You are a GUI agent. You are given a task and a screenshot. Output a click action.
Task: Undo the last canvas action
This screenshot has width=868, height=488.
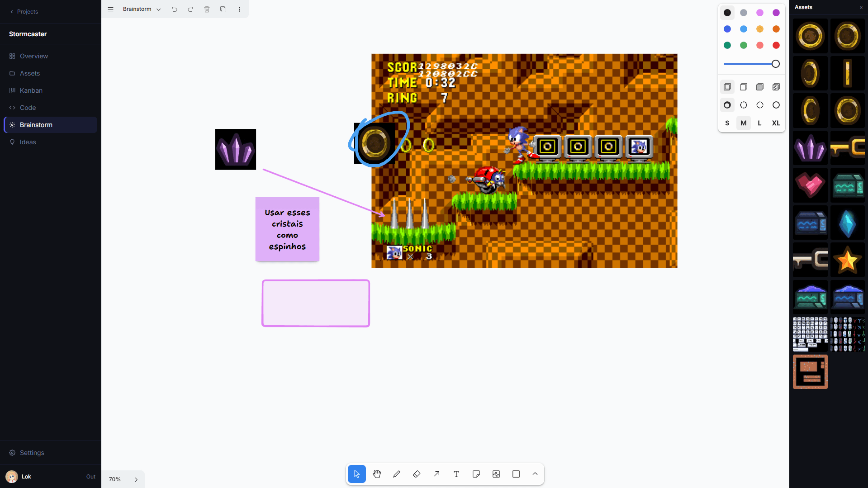[175, 9]
